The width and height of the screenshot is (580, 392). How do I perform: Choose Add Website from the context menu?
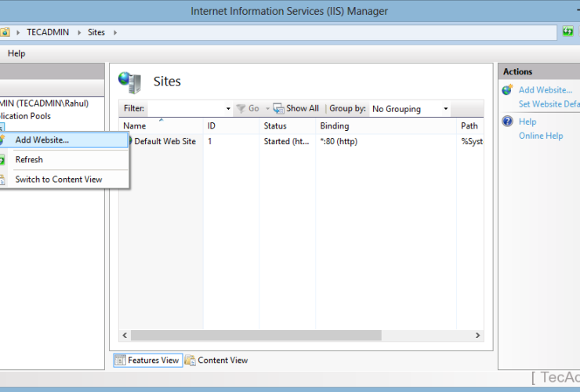42,140
